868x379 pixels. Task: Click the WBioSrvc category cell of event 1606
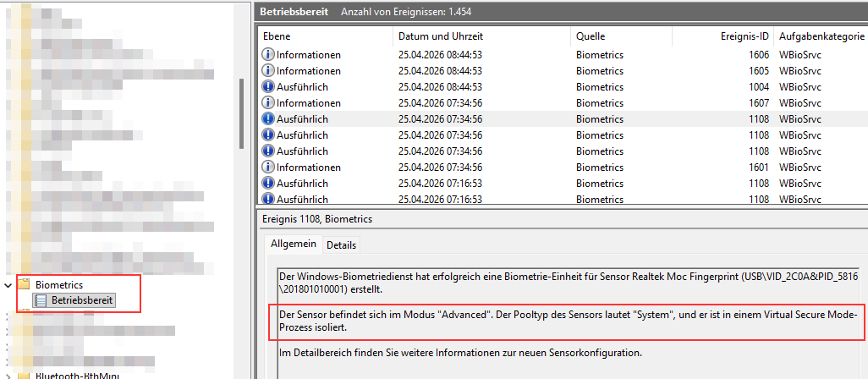coord(800,55)
